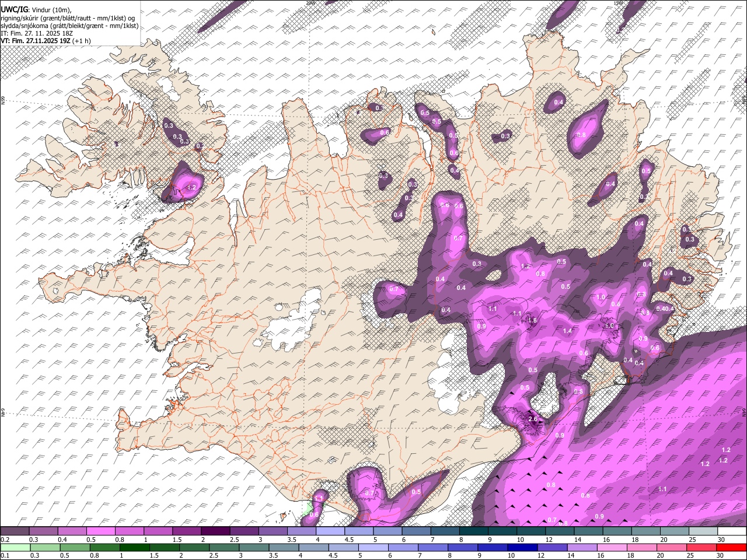The width and height of the screenshot is (747, 560).
Task: Click the white snow swatch labeled 30
Action: click(x=731, y=531)
